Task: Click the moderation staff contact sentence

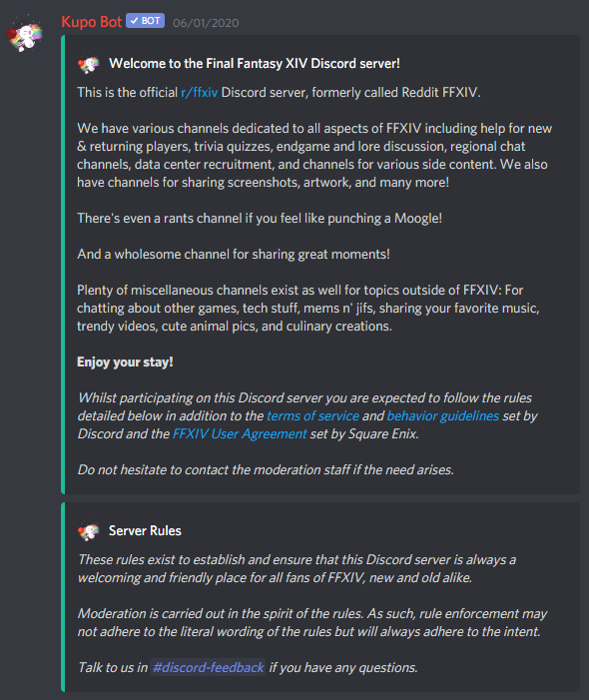Action: pyautogui.click(x=266, y=469)
